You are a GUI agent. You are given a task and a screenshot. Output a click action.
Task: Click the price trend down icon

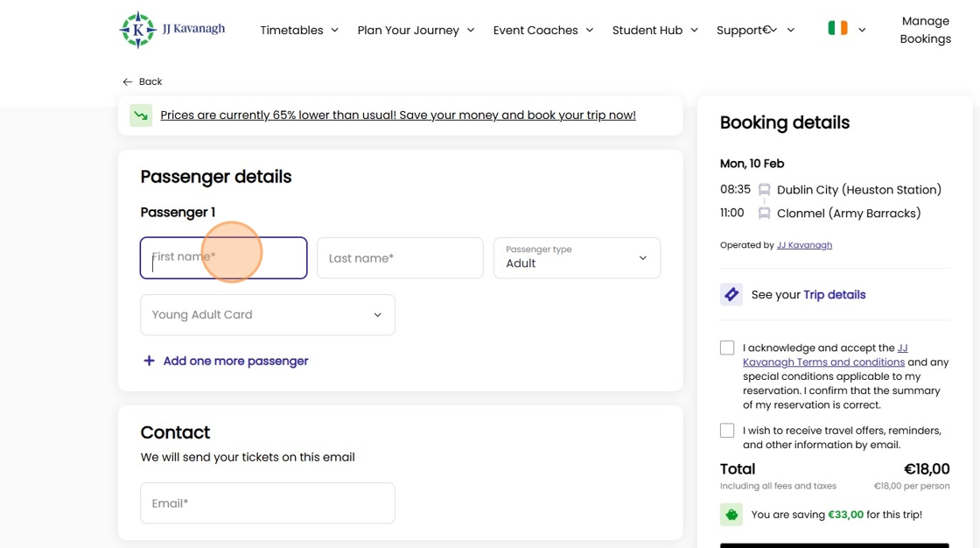141,116
